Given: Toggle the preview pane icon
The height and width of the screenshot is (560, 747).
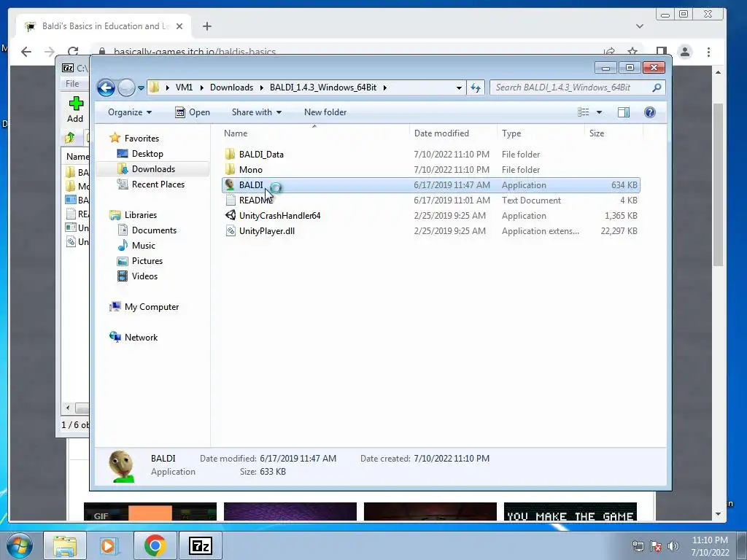Looking at the screenshot, I should pos(624,112).
